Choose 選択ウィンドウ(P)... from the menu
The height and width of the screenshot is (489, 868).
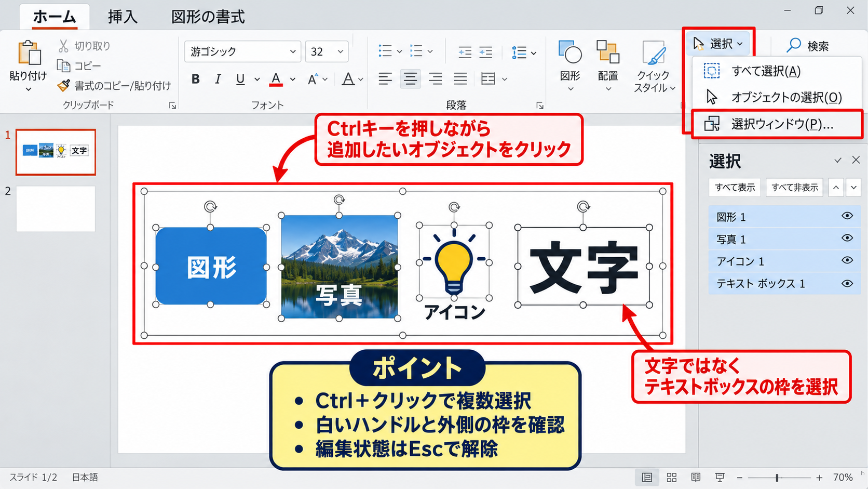pos(777,124)
